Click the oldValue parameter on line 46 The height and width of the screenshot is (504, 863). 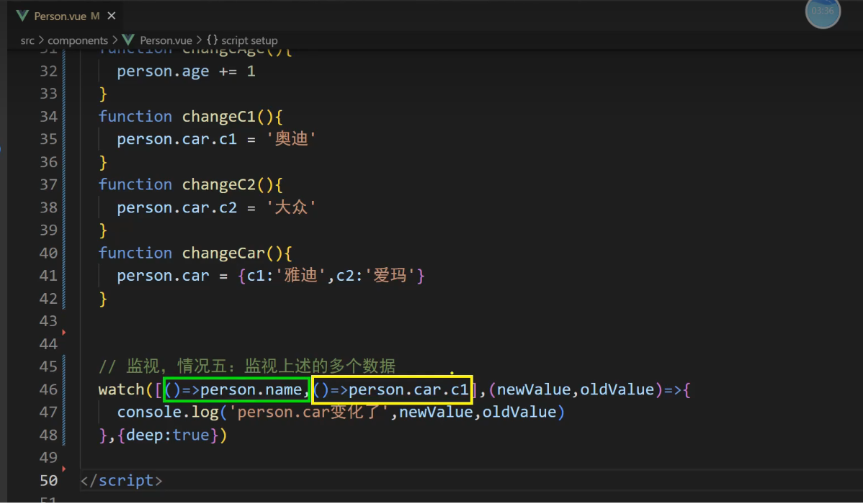pyautogui.click(x=617, y=390)
